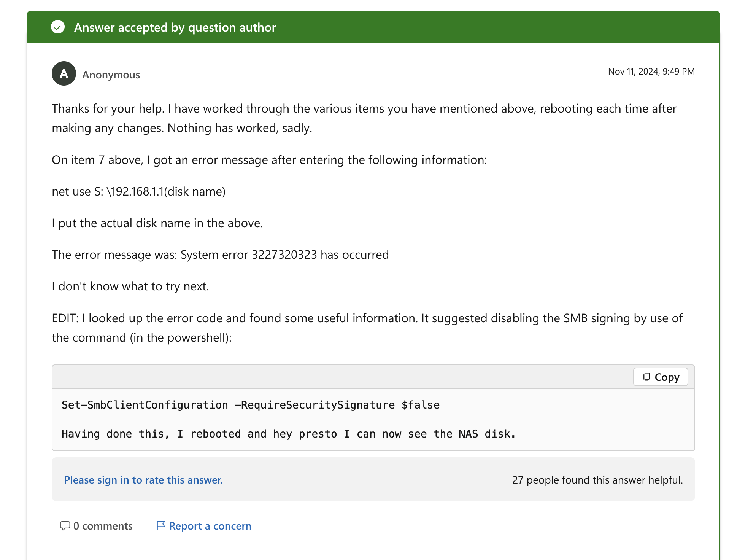Viewport: 756px width, 560px height.
Task: Click Please sign in to rate link
Action: point(143,480)
